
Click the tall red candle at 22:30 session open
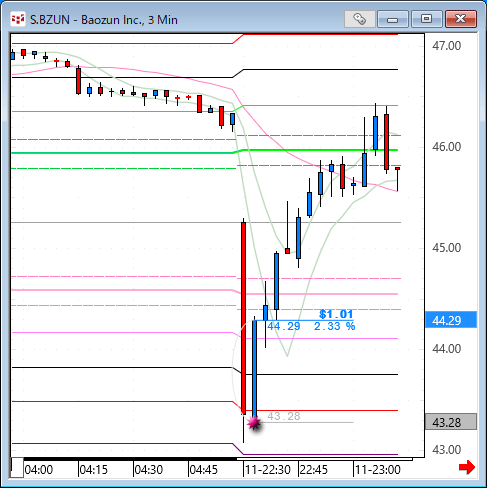click(x=244, y=318)
